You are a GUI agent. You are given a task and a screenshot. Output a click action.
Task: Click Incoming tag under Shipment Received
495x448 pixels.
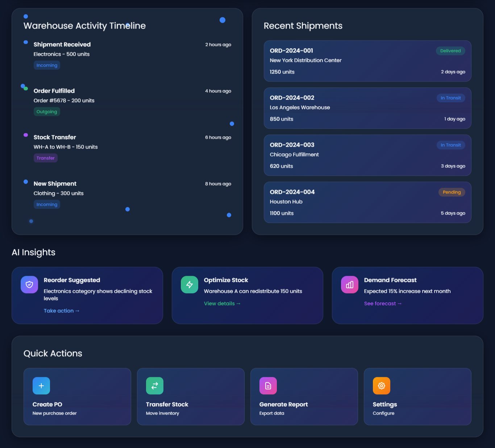tap(47, 65)
